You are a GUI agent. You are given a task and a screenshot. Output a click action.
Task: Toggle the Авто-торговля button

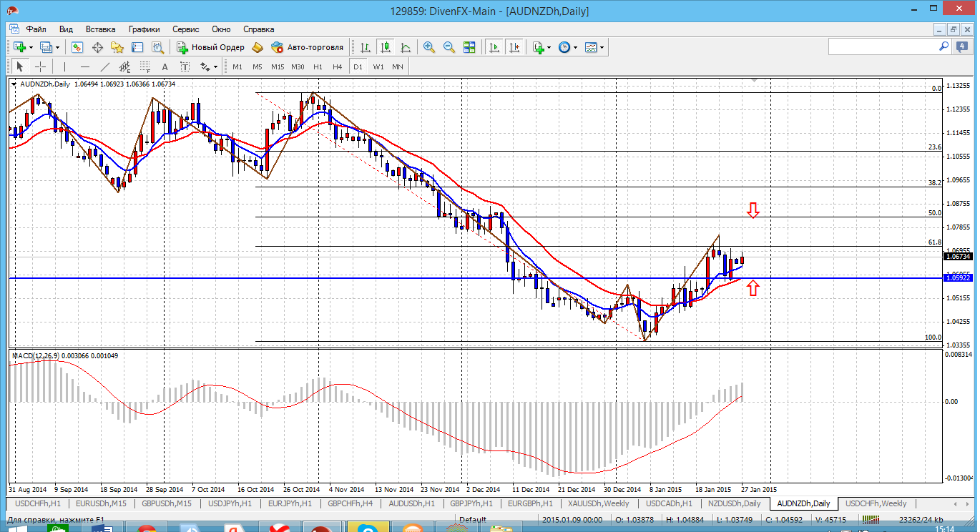click(308, 47)
